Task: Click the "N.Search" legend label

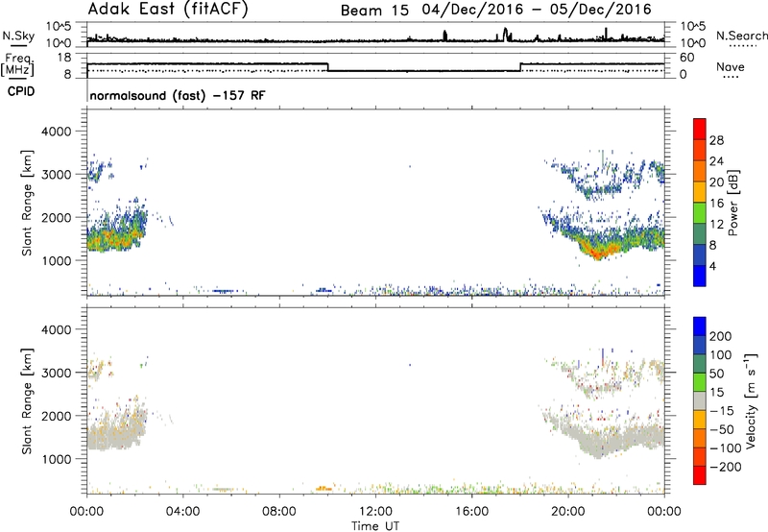Action: pyautogui.click(x=741, y=36)
